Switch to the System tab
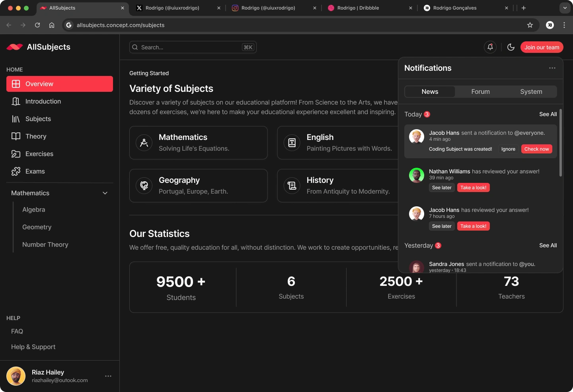Viewport: 573px width, 392px height. coord(531,91)
